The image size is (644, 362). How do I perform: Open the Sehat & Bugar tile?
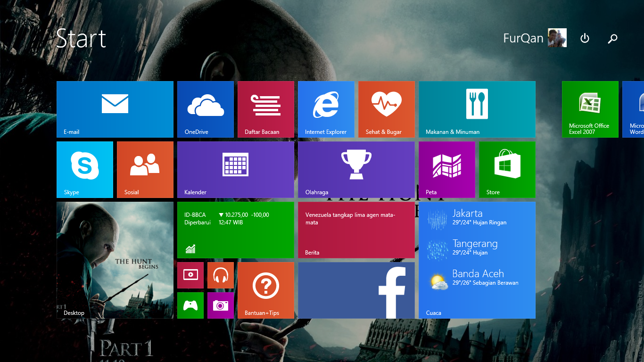tap(387, 109)
